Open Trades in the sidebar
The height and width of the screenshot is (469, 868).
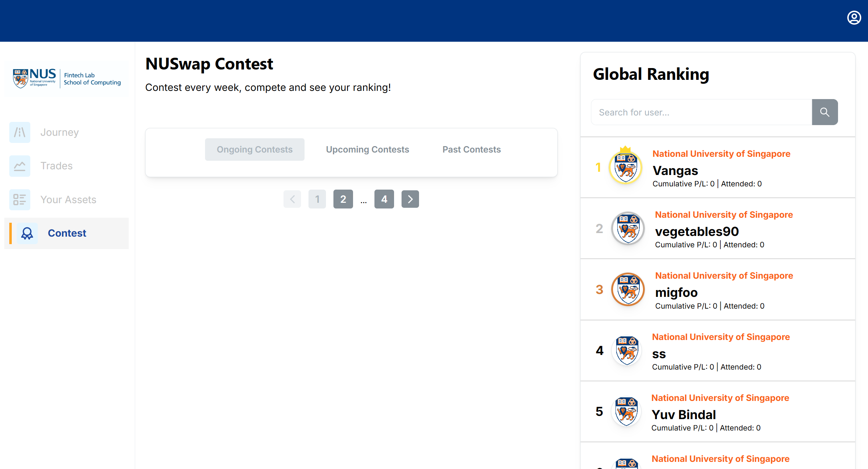(x=66, y=166)
